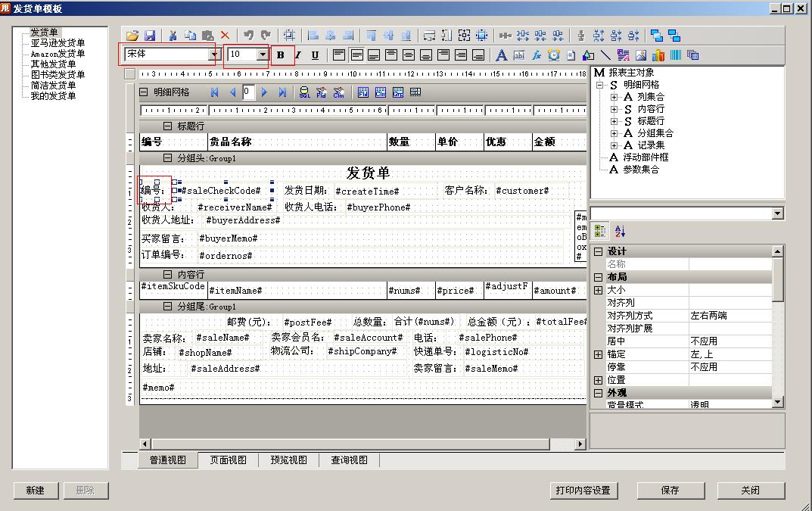Jump to last record arrow

[x=282, y=92]
